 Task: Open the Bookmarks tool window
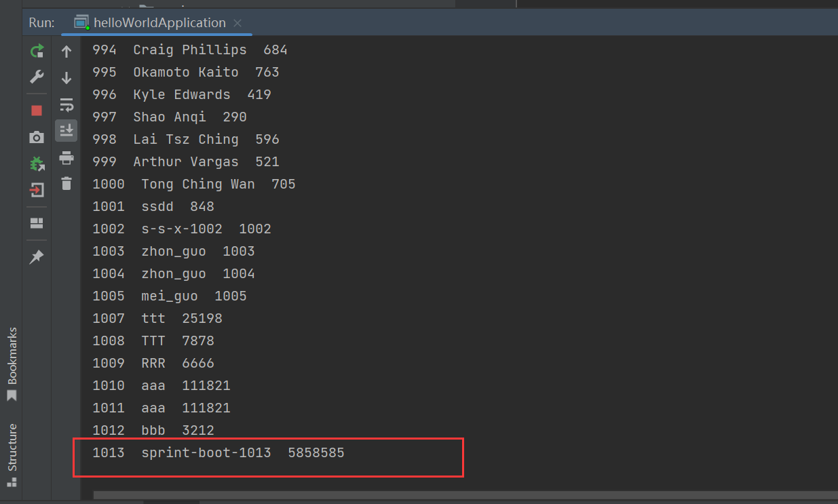click(12, 364)
